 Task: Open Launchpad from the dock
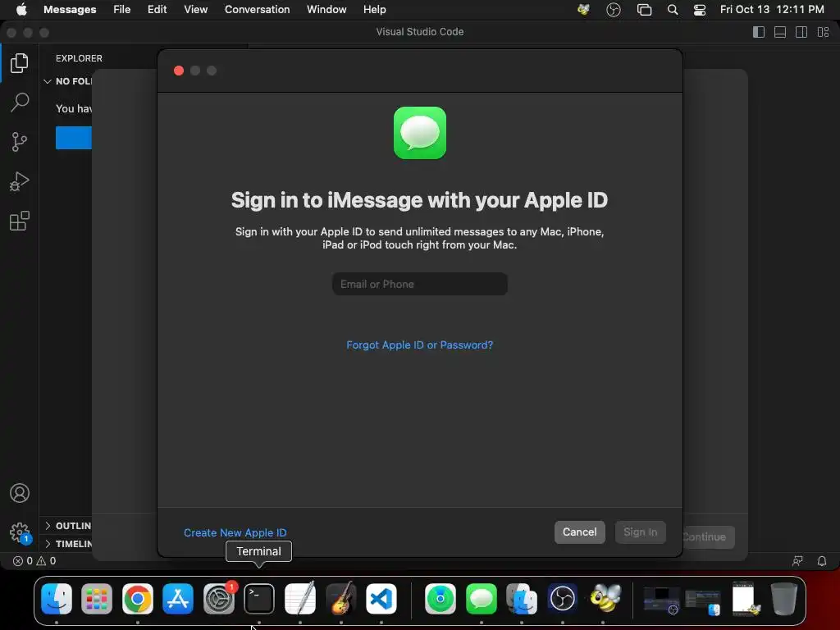pos(97,598)
